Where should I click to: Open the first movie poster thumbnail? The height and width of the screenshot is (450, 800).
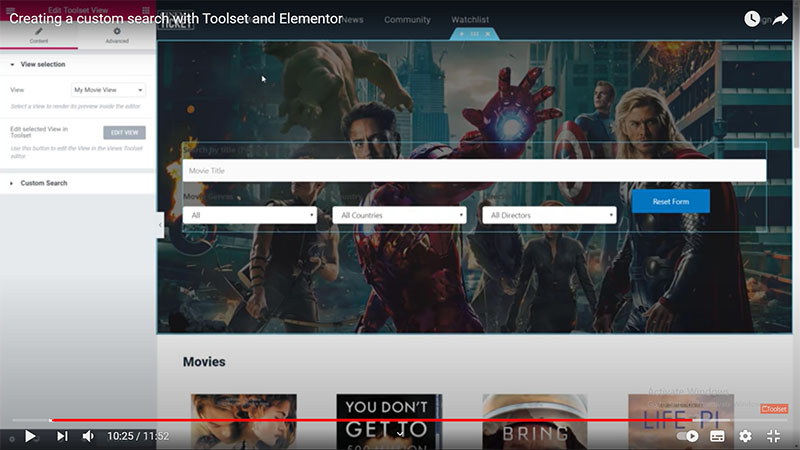click(x=244, y=421)
